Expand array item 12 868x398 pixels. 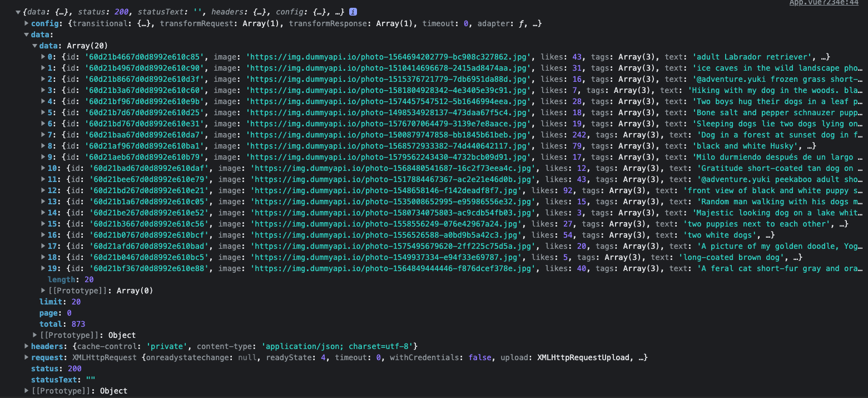click(44, 190)
